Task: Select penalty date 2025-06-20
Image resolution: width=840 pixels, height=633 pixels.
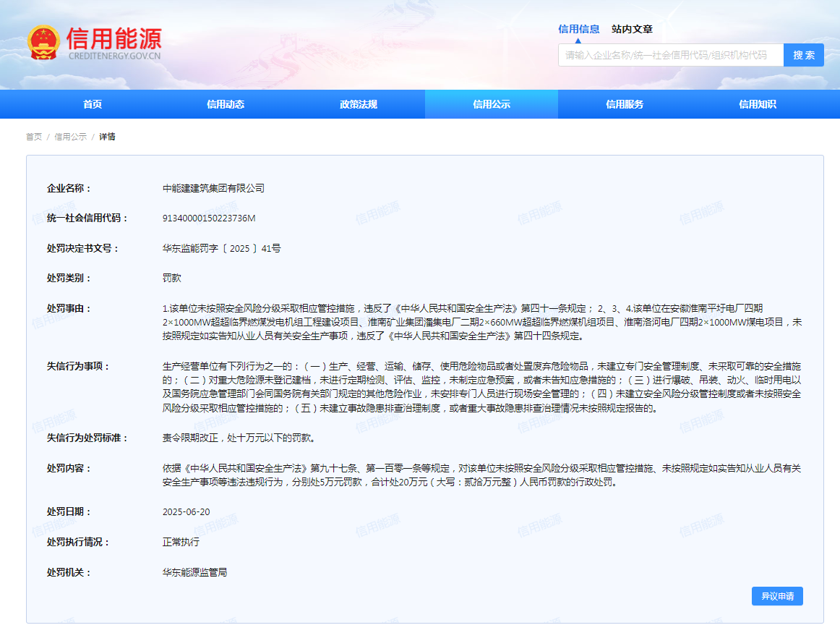Action: [187, 512]
